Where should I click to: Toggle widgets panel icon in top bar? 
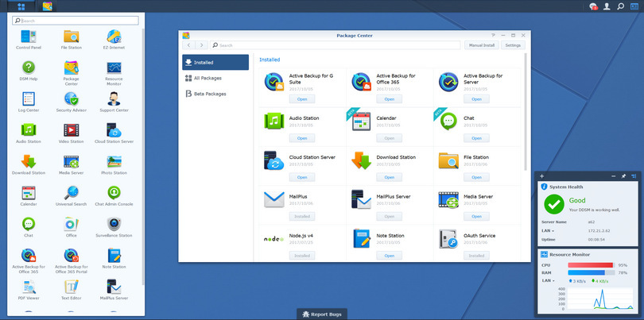(x=634, y=6)
